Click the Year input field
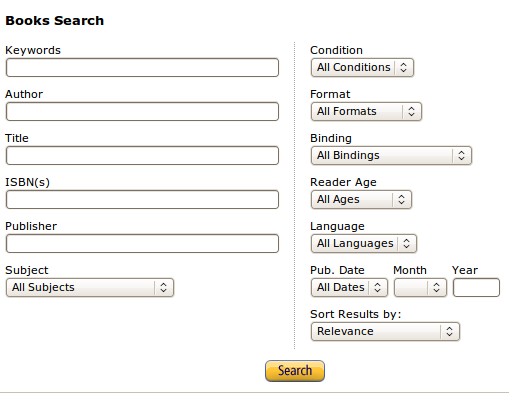 coord(476,288)
